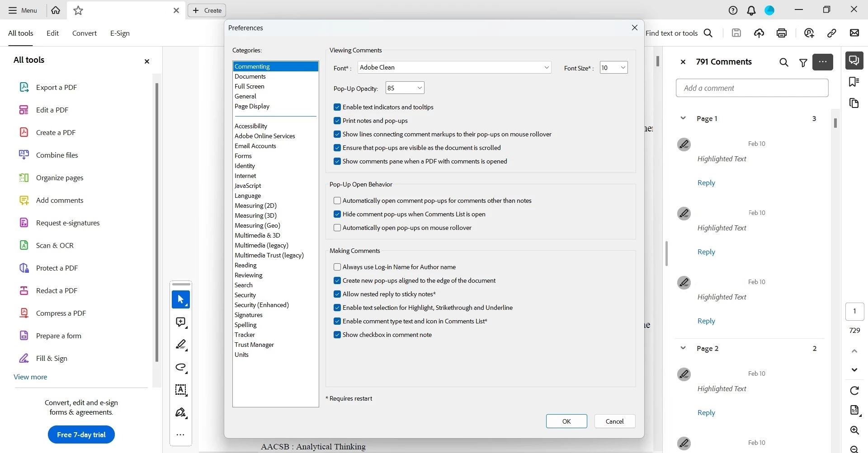Open the Font dropdown showing Adobe Clean
This screenshot has height=453, width=868.
pos(454,67)
